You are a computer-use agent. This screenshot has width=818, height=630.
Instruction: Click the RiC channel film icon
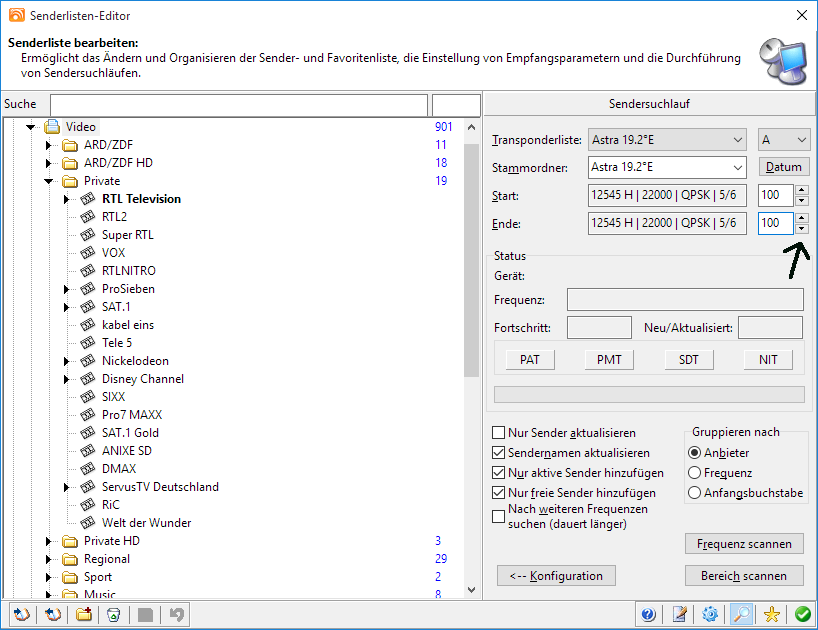pyautogui.click(x=88, y=504)
